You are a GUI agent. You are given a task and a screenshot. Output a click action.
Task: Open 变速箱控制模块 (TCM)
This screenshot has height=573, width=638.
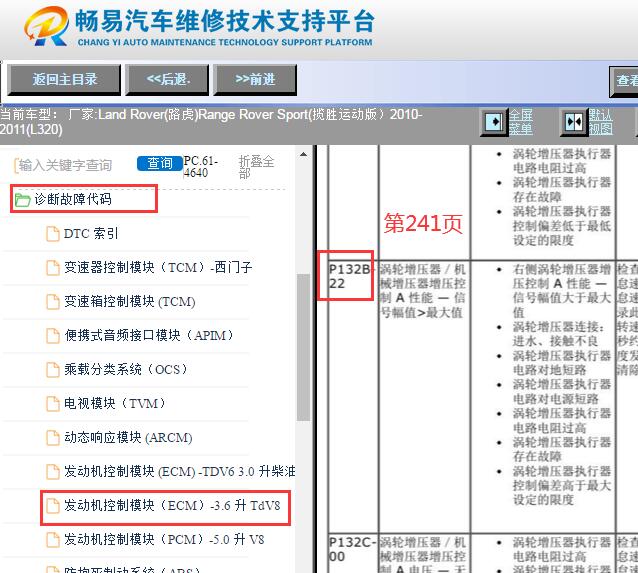click(129, 302)
